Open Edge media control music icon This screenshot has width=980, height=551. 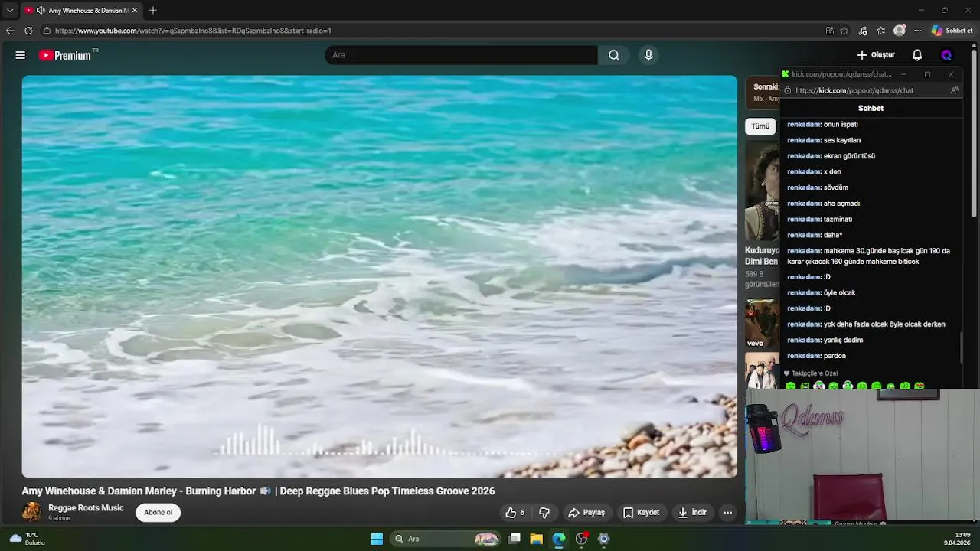click(864, 31)
